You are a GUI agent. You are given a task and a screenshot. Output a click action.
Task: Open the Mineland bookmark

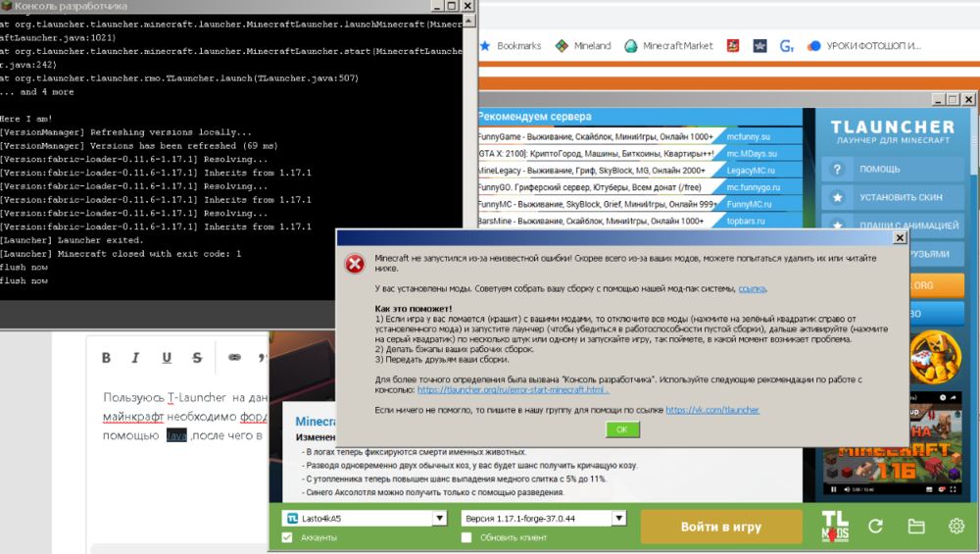(584, 46)
